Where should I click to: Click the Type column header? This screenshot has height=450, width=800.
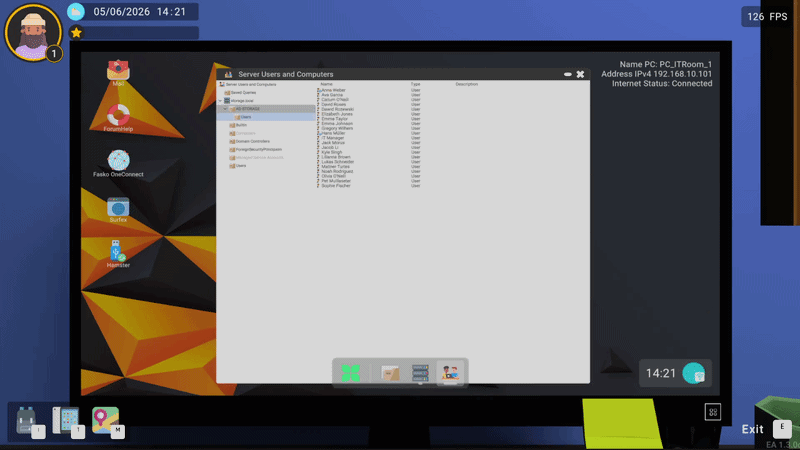tap(415, 84)
